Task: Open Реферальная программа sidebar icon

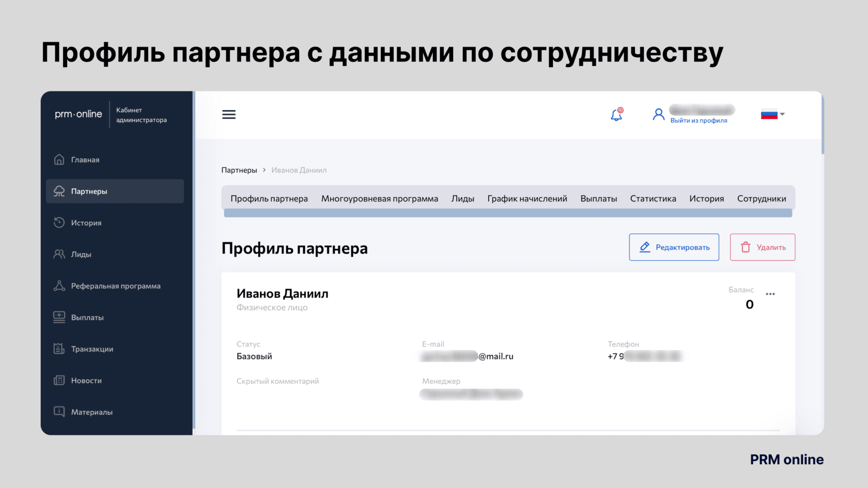Action: (59, 286)
